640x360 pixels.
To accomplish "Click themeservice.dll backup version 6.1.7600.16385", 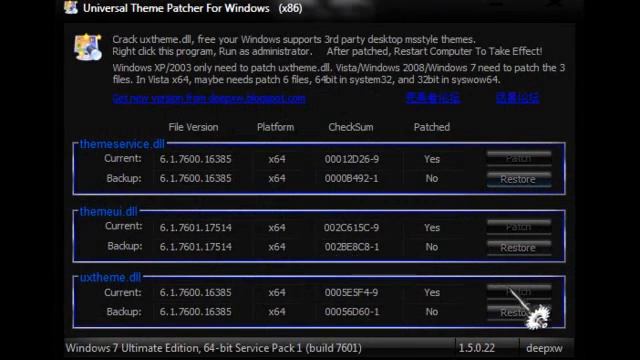I will click(196, 178).
